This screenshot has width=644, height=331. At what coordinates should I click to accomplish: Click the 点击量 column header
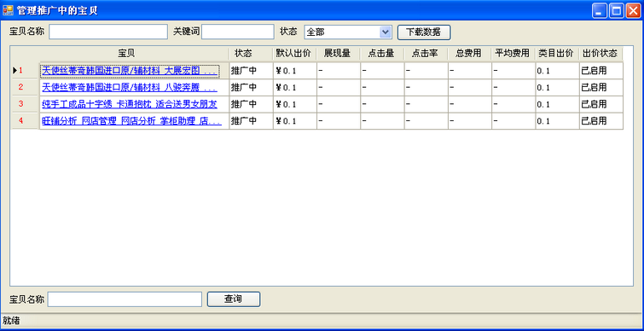(x=382, y=54)
